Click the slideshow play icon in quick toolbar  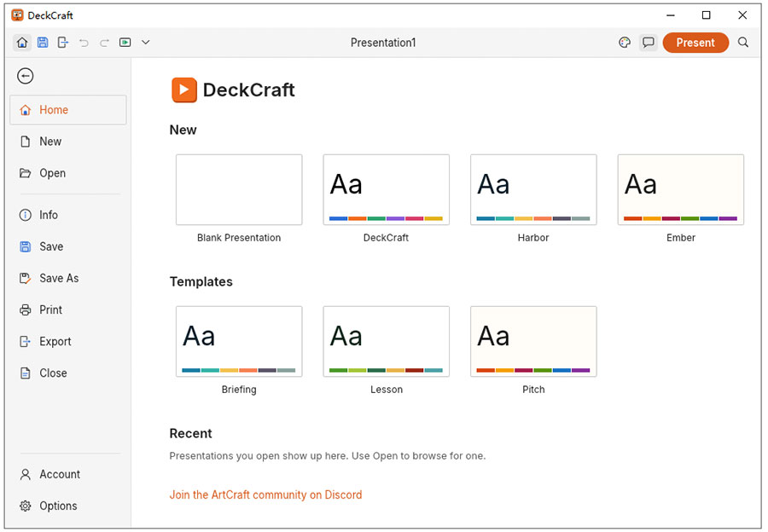(125, 43)
